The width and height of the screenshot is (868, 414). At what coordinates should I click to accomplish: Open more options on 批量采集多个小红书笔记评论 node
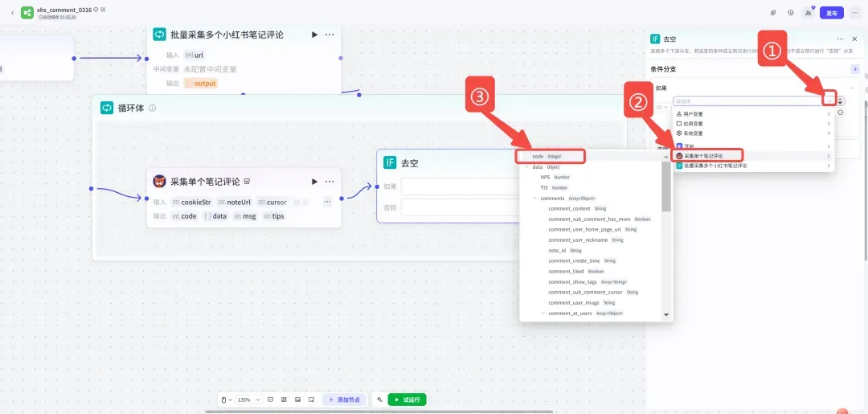point(330,35)
